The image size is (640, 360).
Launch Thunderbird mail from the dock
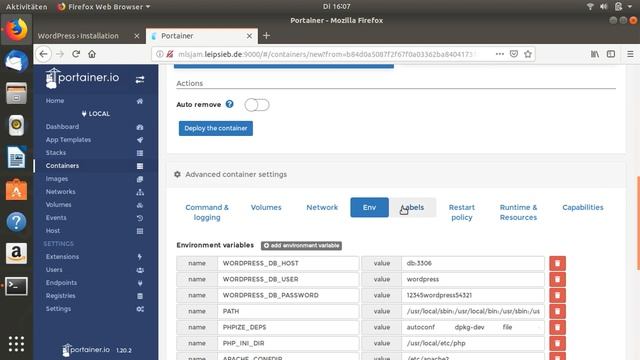coord(16,61)
